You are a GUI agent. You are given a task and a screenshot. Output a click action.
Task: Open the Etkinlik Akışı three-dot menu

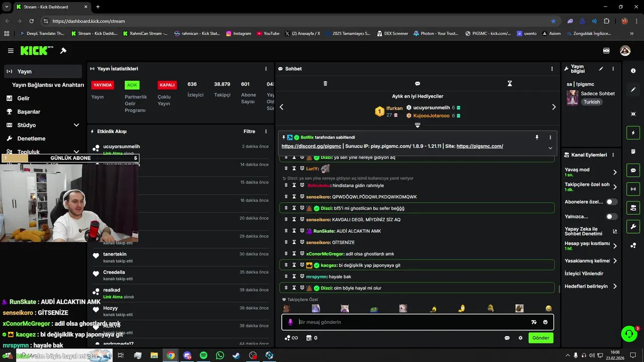tap(266, 132)
